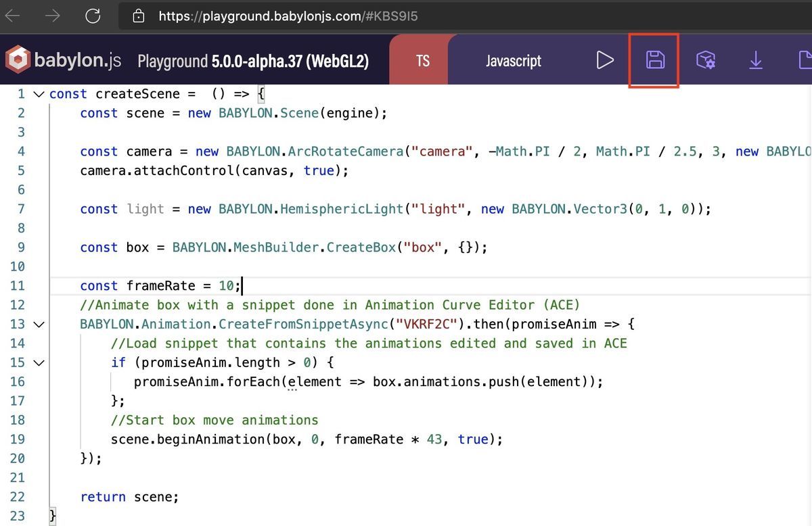Open the Inspector via the box-gear icon
This screenshot has width=812, height=526.
(706, 59)
